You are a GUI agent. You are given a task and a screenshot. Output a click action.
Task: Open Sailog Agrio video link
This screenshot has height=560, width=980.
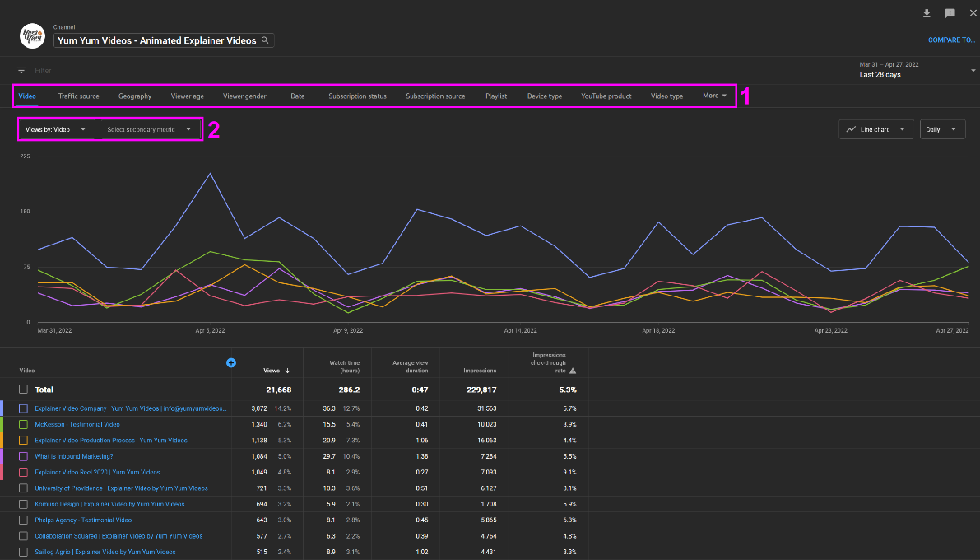105,552
